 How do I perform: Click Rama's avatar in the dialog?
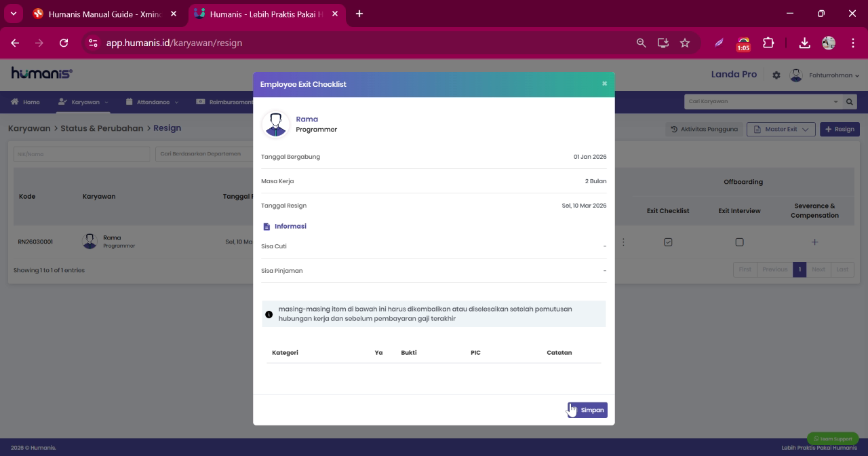click(275, 124)
